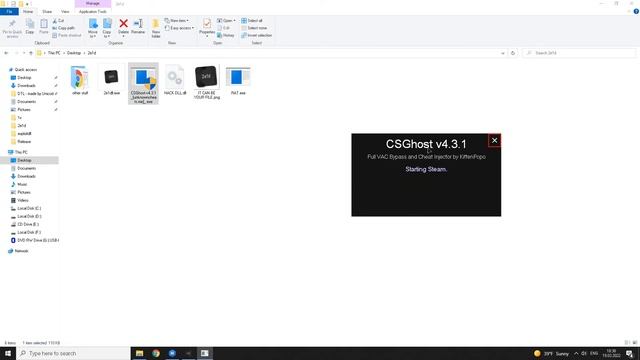This screenshot has height=360, width=640.
Task: Open CD Drive (E:) in sidebar
Action: point(28,224)
